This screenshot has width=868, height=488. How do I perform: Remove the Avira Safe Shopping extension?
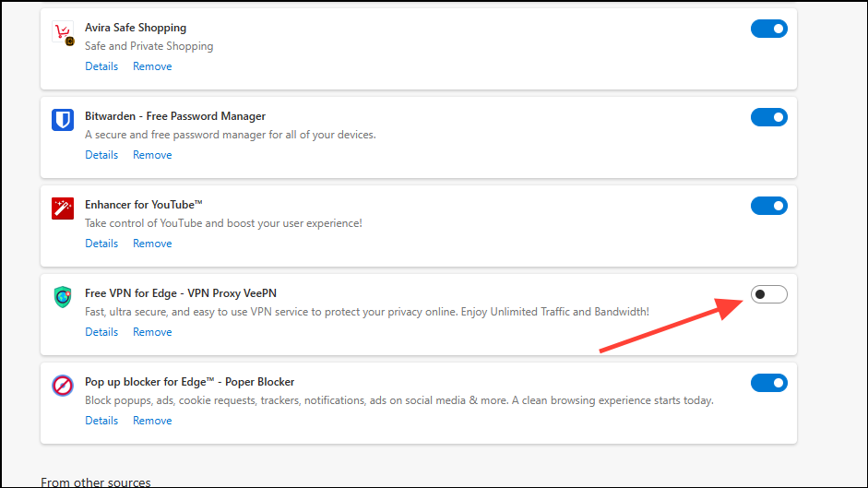pyautogui.click(x=152, y=66)
